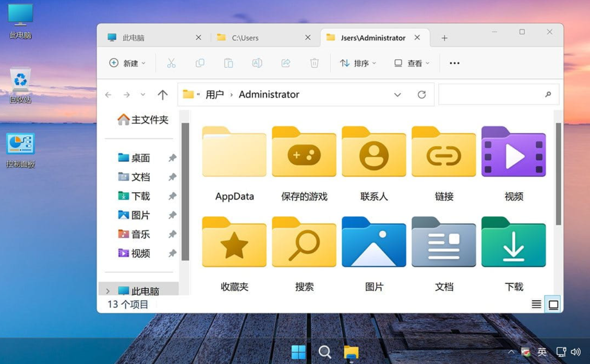Image resolution: width=590 pixels, height=364 pixels.
Task: Refresh the current folder view
Action: 422,94
